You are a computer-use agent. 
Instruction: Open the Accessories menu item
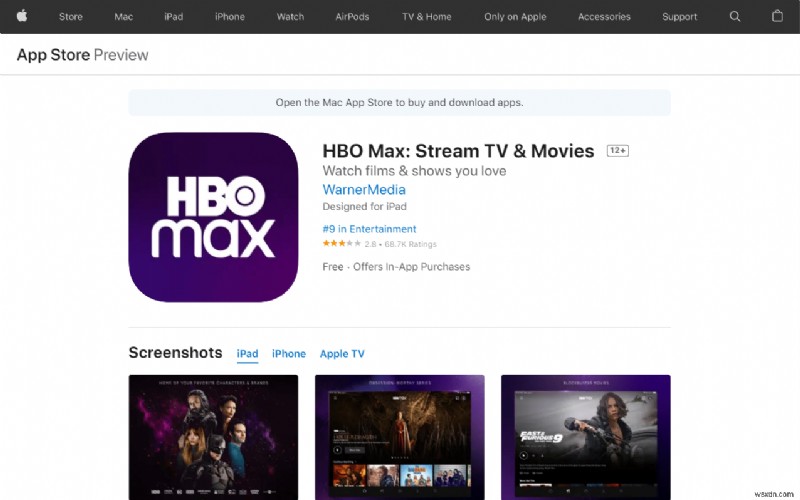[x=604, y=16]
